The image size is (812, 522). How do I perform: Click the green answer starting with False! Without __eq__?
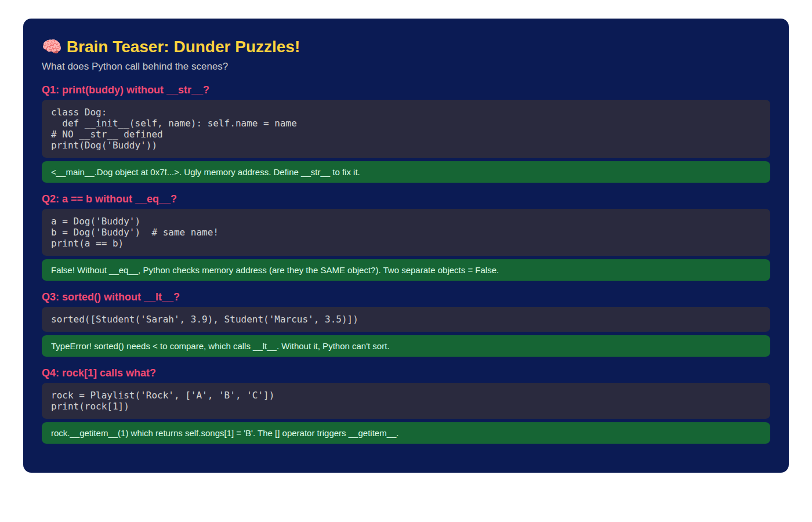[406, 270]
